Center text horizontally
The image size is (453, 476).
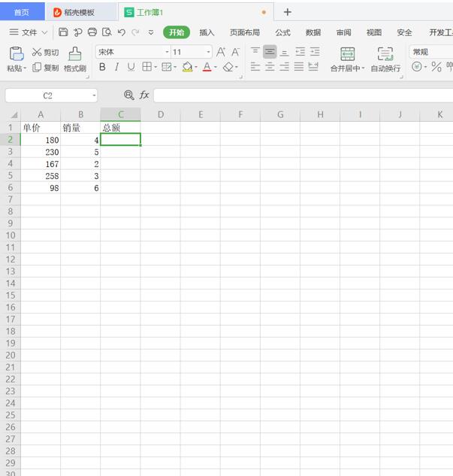tap(270, 66)
